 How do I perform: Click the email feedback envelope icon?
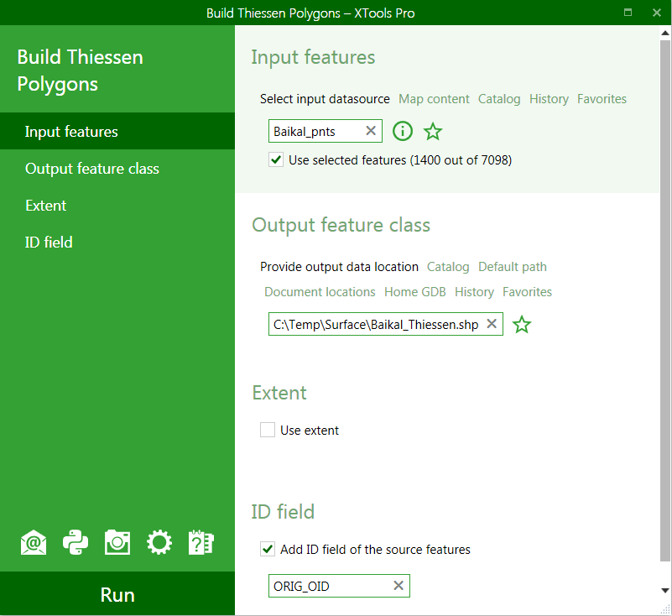click(x=34, y=543)
